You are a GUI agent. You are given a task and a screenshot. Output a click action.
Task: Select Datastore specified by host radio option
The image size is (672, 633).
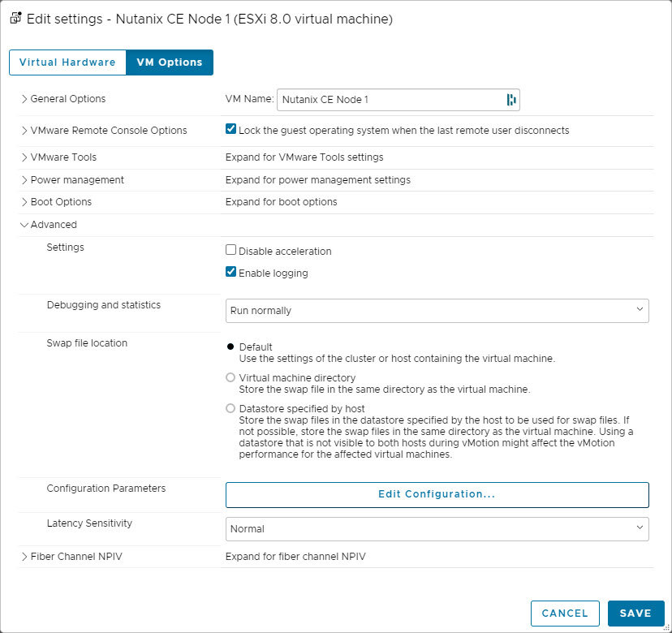230,408
